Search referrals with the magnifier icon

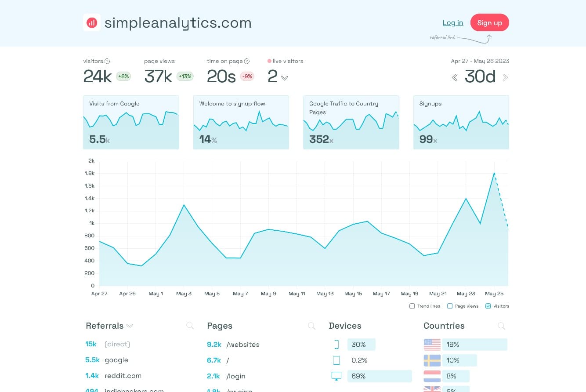[x=190, y=326]
